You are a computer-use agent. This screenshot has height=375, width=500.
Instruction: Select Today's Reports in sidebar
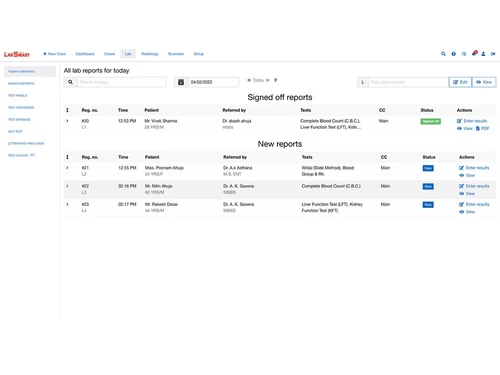pyautogui.click(x=30, y=71)
